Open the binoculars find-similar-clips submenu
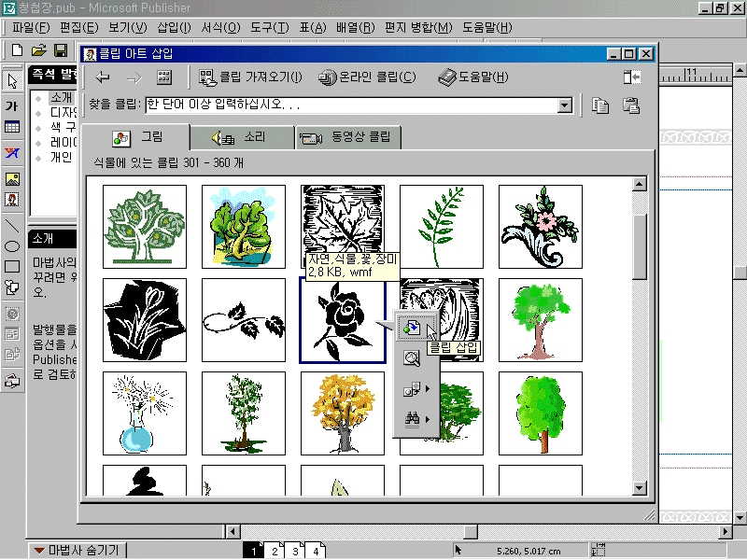Image resolution: width=747 pixels, height=560 pixels. [x=416, y=419]
